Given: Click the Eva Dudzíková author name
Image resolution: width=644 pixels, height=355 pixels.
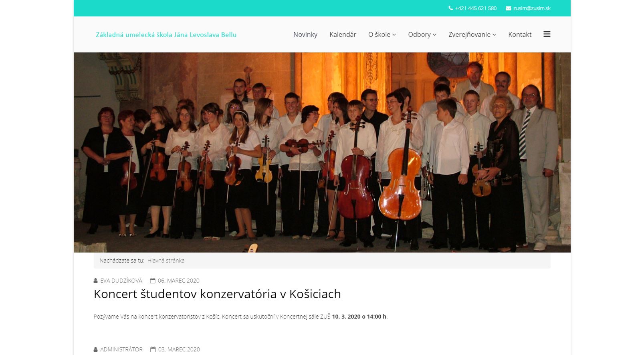Looking at the screenshot, I should pos(121,281).
